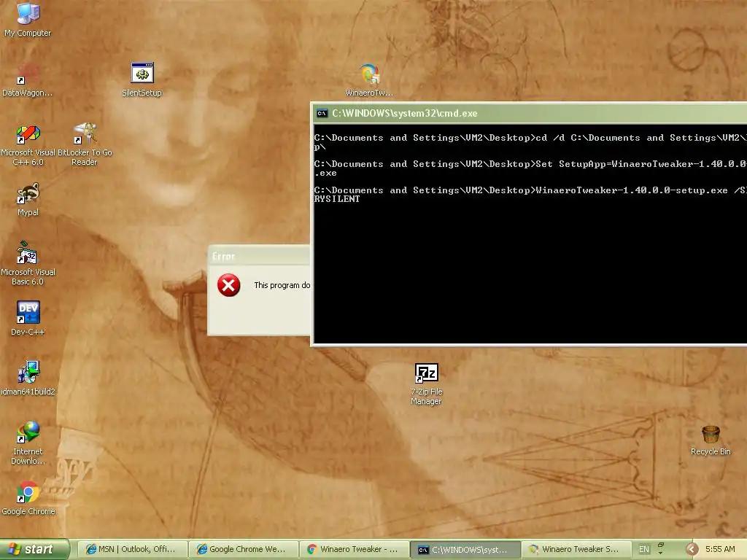The height and width of the screenshot is (560, 747).
Task: Select the Mypal browser shortcut
Action: [x=28, y=199]
